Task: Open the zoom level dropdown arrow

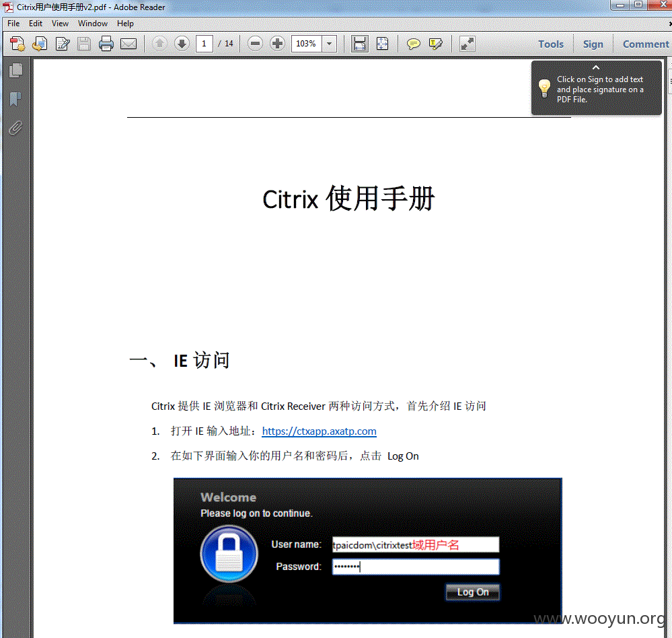Action: tap(329, 44)
